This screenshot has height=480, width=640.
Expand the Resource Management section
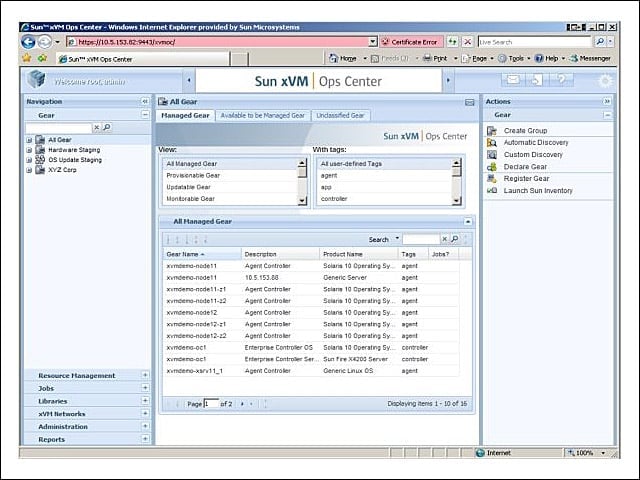(x=145, y=375)
